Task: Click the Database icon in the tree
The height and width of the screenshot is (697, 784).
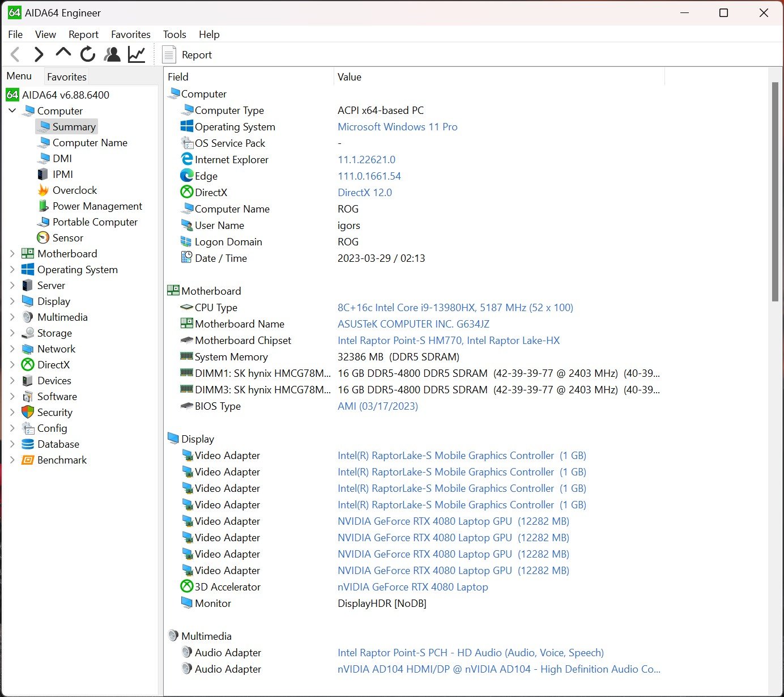Action: tap(28, 444)
